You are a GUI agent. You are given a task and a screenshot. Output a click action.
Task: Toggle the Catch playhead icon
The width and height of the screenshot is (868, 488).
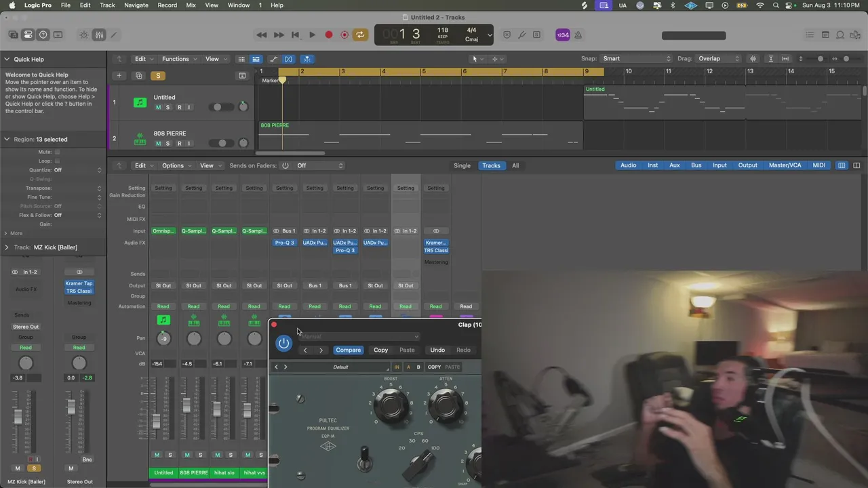pyautogui.click(x=307, y=59)
